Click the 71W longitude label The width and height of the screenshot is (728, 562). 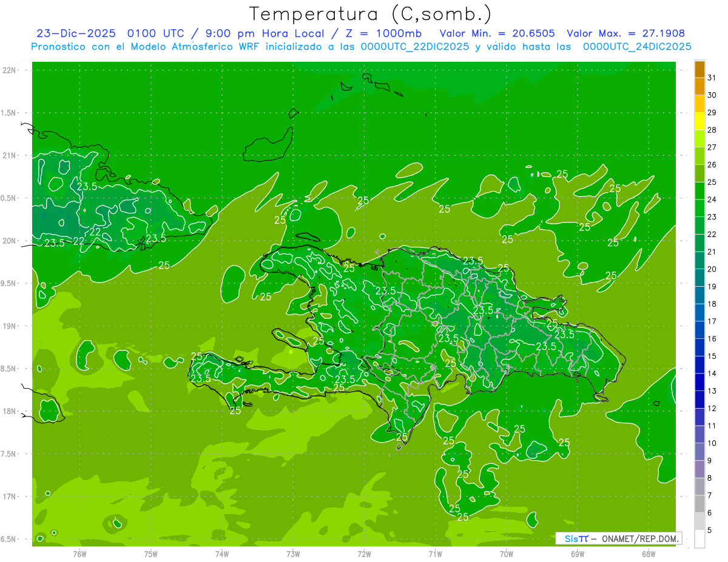point(435,554)
